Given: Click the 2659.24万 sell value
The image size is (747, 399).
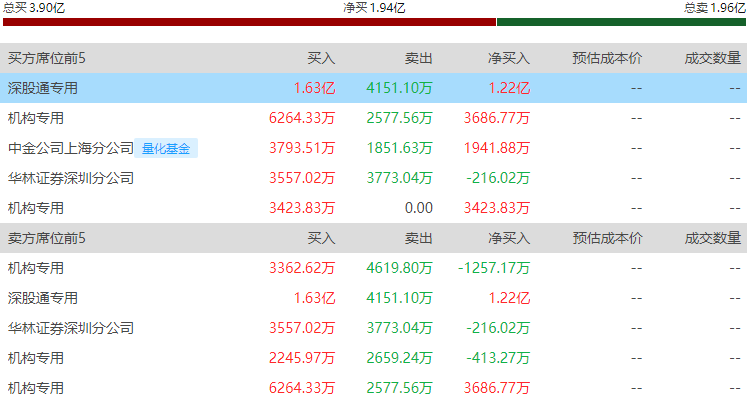Looking at the screenshot, I should pyautogui.click(x=399, y=358).
